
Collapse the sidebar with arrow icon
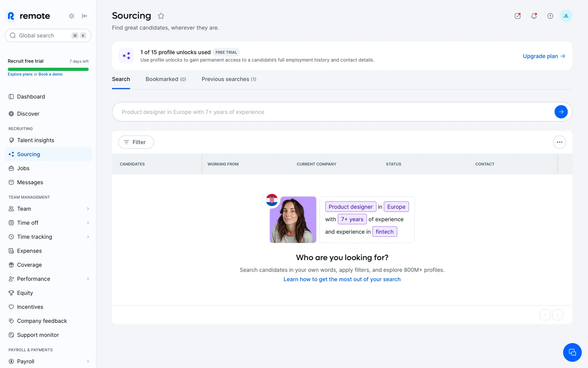(x=85, y=16)
